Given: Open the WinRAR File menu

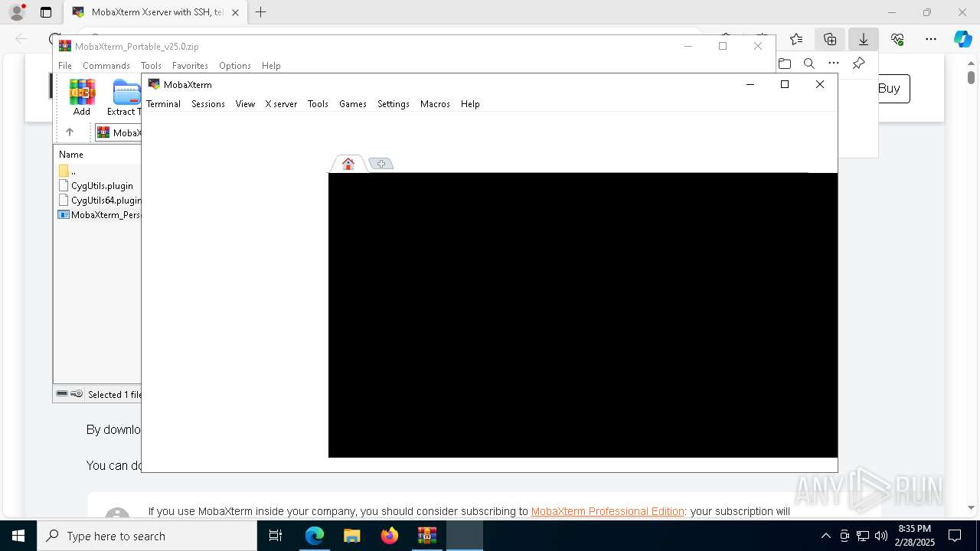Looking at the screenshot, I should tap(65, 66).
